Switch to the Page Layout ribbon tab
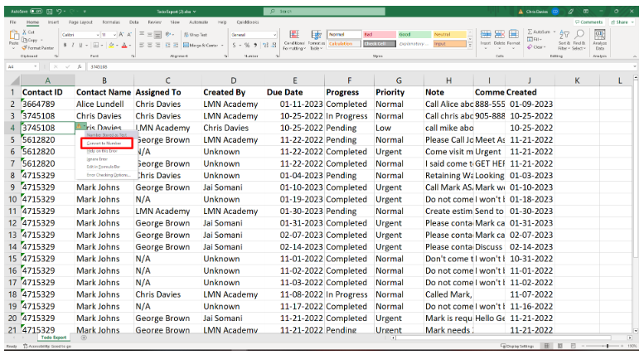 point(80,22)
